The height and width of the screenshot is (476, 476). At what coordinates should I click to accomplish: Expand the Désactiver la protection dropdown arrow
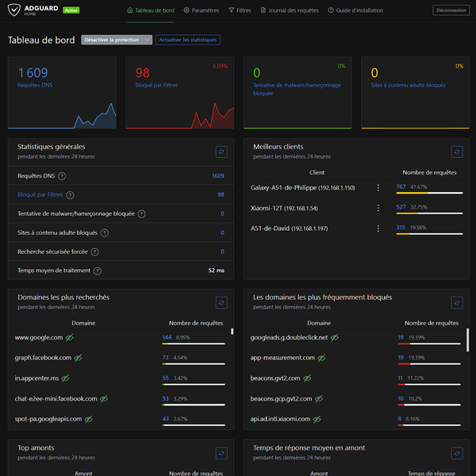[148, 40]
